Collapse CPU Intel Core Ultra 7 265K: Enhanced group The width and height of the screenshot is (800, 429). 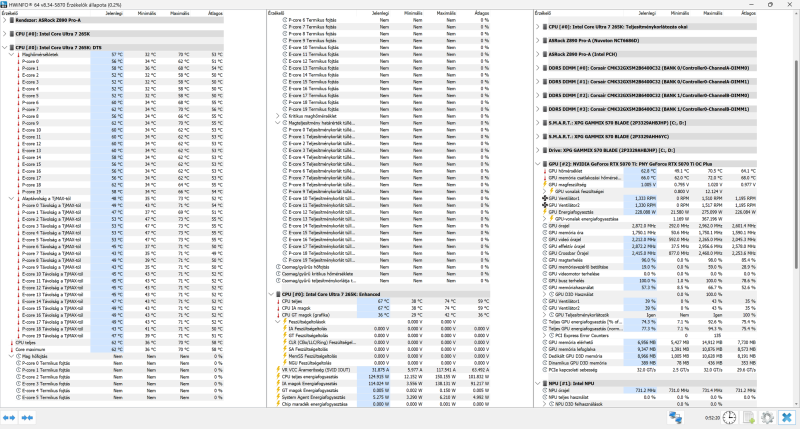click(x=271, y=294)
